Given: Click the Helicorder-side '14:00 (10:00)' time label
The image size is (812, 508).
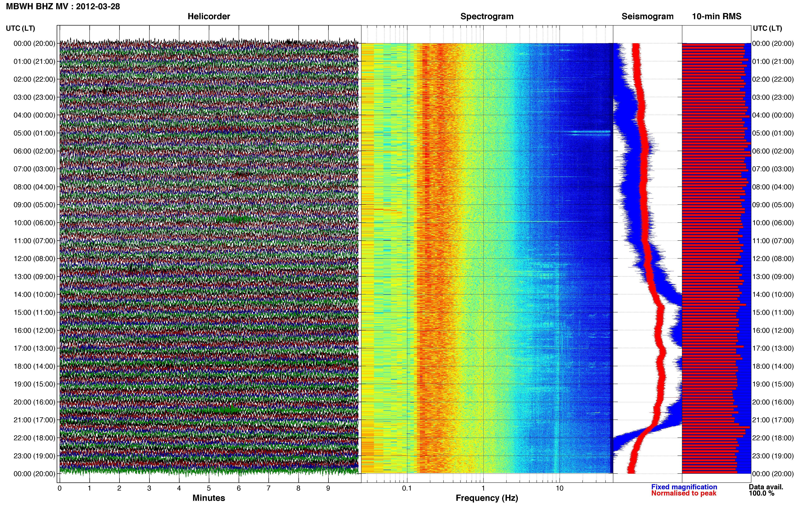Looking at the screenshot, I should [34, 295].
